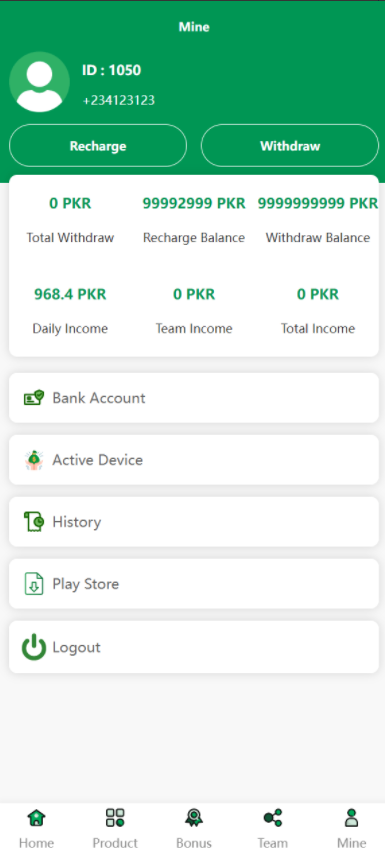Viewport: 385px width, 848px height.
Task: Click the Active Device money bag icon
Action: click(x=34, y=460)
